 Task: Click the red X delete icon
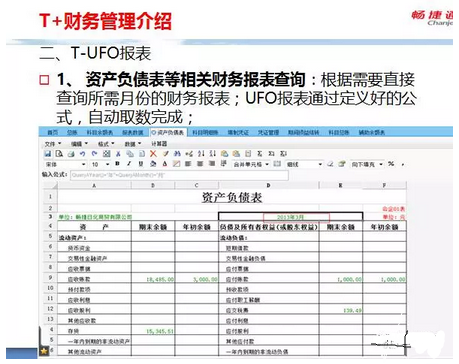pyautogui.click(x=153, y=154)
